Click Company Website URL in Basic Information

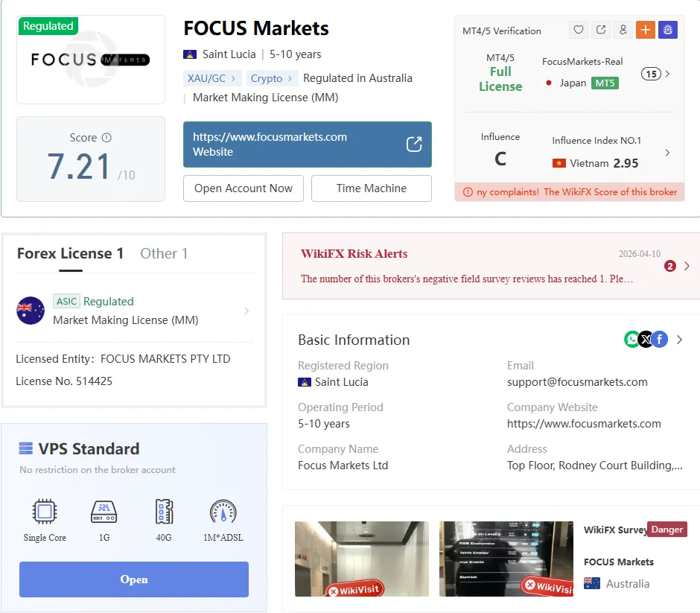pyautogui.click(x=584, y=424)
